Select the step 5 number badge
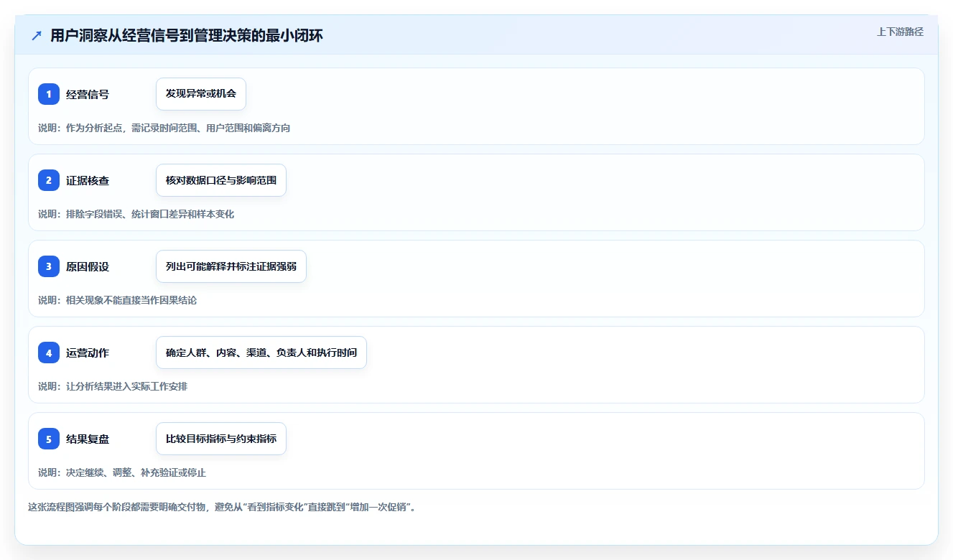953x560 pixels. [49, 439]
